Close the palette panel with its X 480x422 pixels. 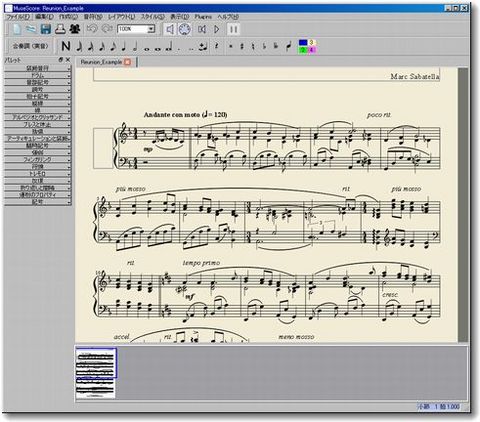pyautogui.click(x=68, y=60)
